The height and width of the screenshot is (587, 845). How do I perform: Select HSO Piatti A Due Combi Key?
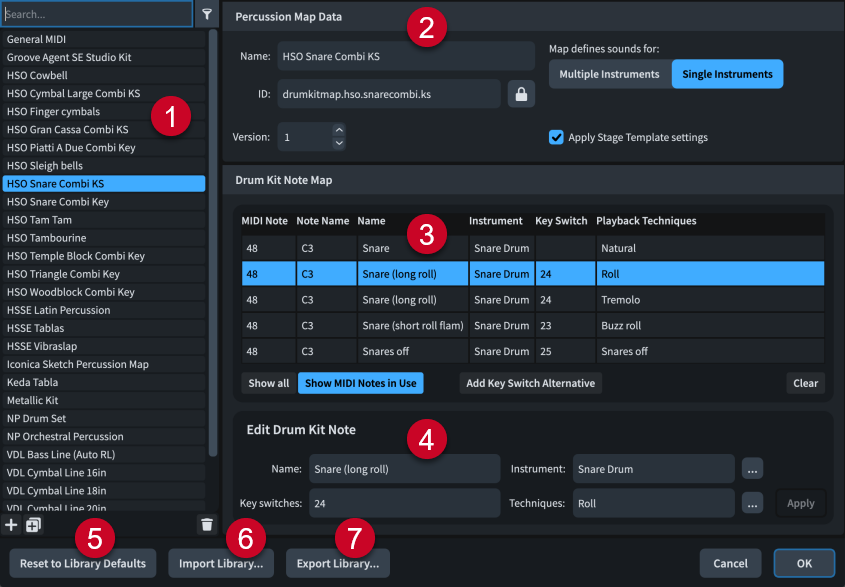coord(103,148)
